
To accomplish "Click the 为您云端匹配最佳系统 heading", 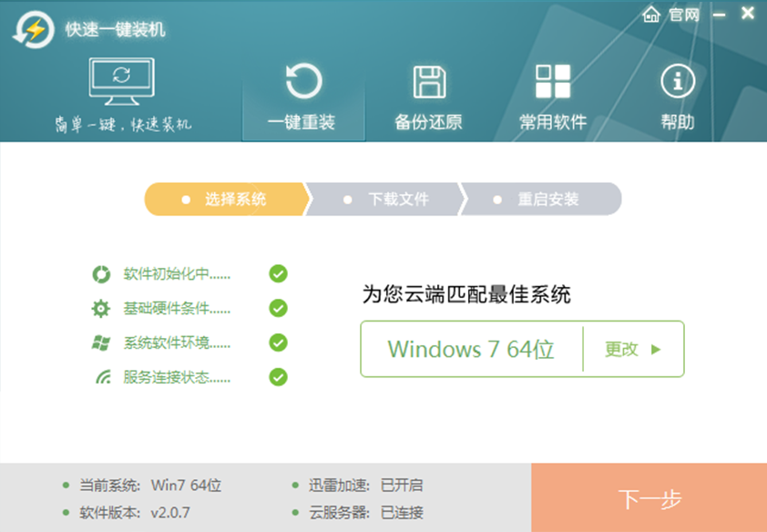I will (x=466, y=294).
